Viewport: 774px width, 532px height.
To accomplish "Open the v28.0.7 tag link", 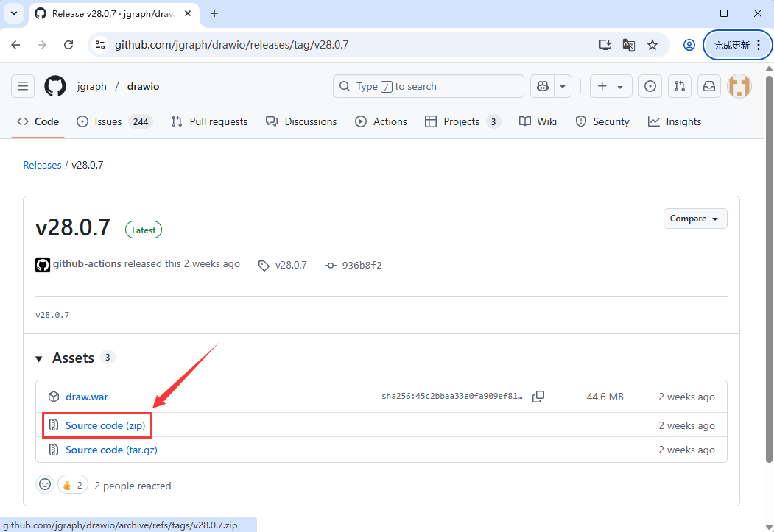I will [x=291, y=265].
